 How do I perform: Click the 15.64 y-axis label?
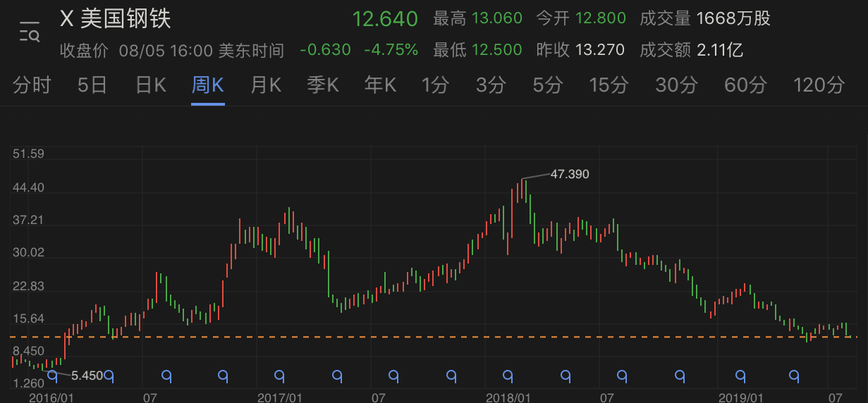point(28,318)
